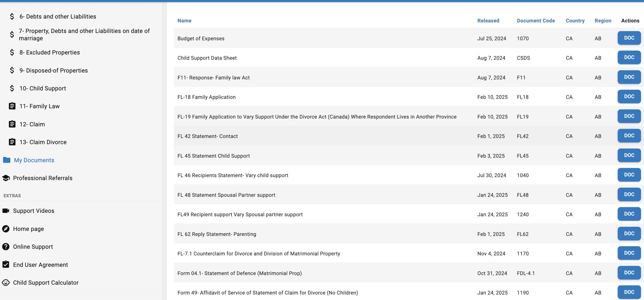Click the Child Support Calculator face icon
The image size is (644, 300).
(x=6, y=282)
